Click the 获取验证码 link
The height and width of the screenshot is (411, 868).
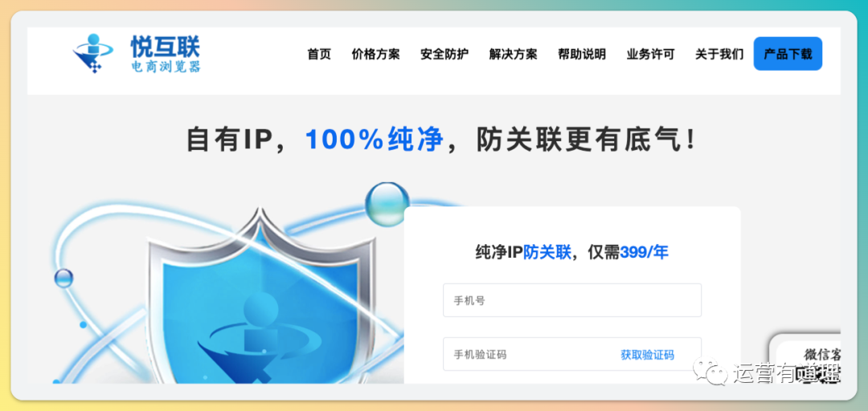coord(647,355)
